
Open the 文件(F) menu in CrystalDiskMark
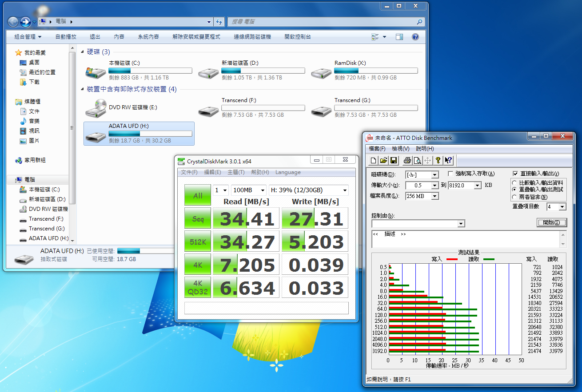click(x=189, y=172)
